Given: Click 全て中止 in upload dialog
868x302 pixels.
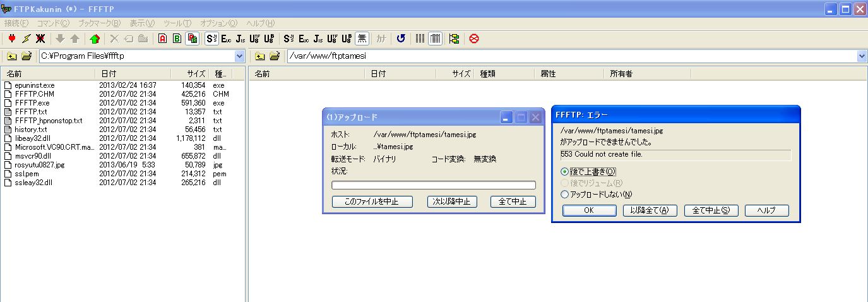Looking at the screenshot, I should point(513,202).
